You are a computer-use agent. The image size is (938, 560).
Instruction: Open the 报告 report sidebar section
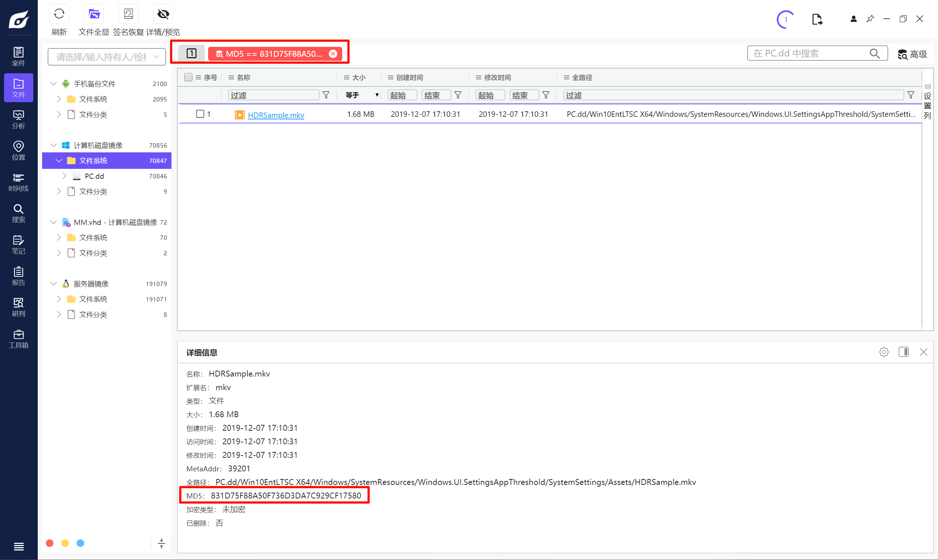(18, 276)
